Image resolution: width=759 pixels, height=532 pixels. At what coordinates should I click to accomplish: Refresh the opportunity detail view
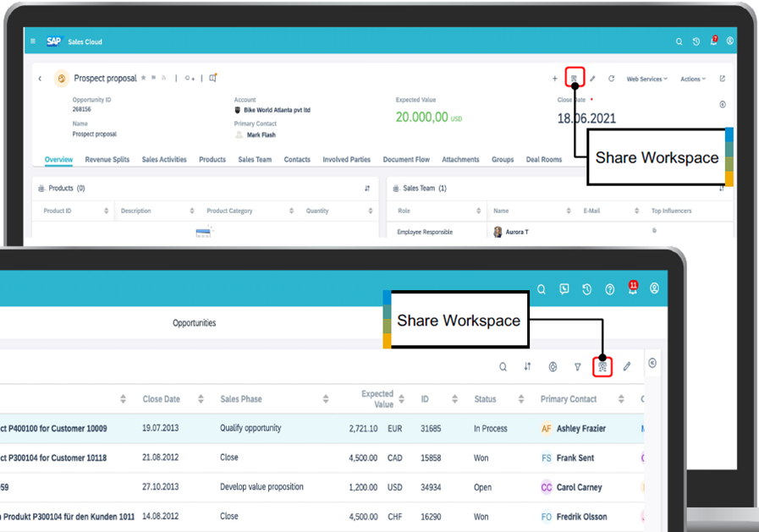[612, 79]
